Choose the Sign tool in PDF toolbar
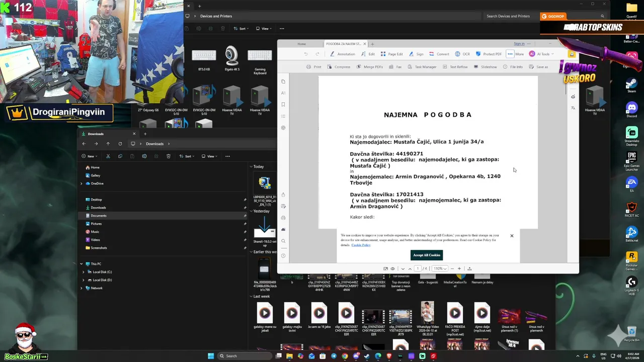Screen dimensions: 644x362 point(417,54)
